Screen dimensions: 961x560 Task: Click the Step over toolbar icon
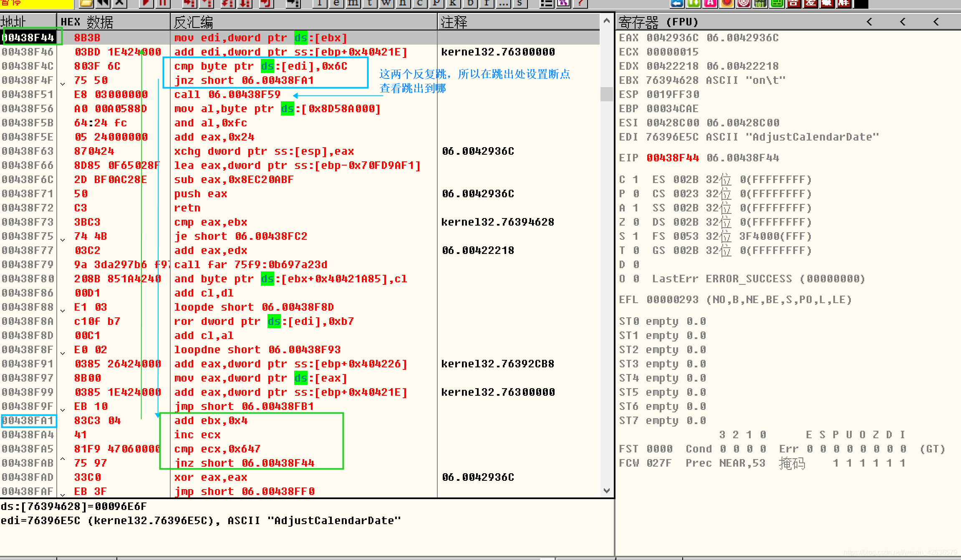click(x=206, y=3)
